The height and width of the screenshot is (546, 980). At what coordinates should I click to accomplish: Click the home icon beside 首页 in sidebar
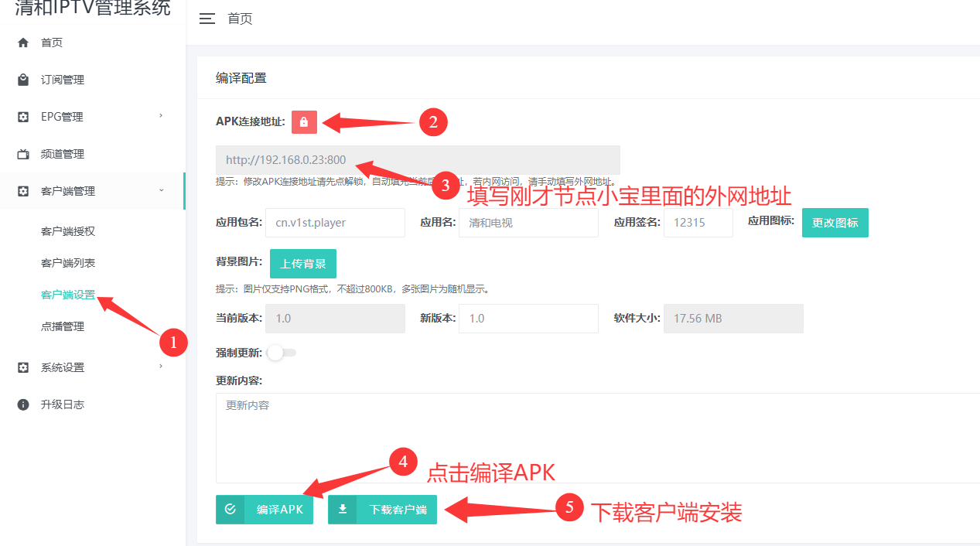pyautogui.click(x=23, y=43)
